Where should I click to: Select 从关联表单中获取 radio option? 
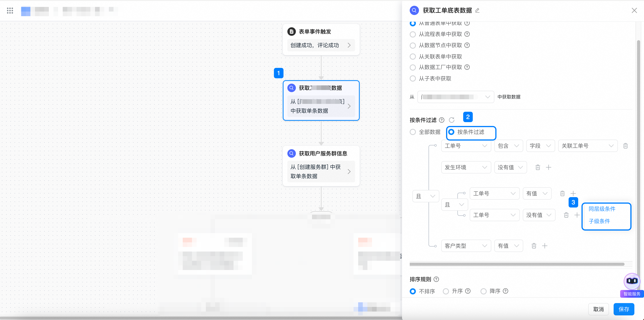(x=413, y=57)
